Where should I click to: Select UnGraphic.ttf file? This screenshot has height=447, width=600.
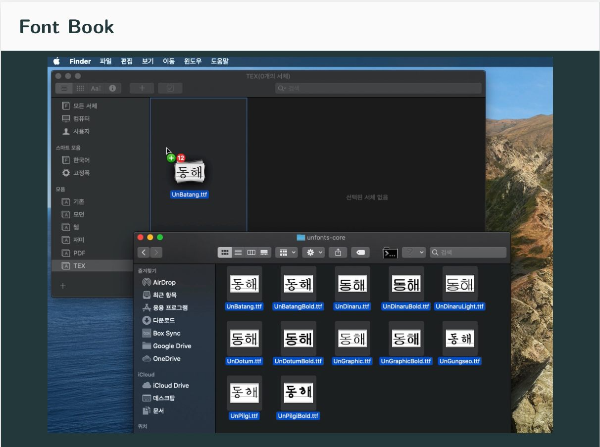pyautogui.click(x=352, y=343)
